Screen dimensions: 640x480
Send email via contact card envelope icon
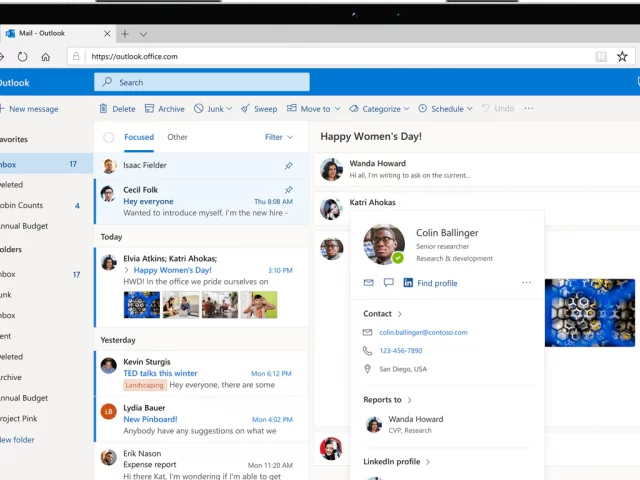click(368, 283)
